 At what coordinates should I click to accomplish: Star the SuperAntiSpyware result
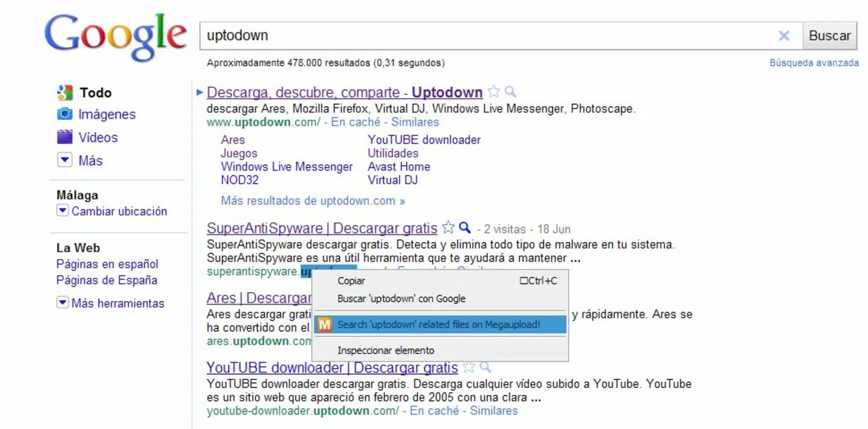click(x=448, y=227)
